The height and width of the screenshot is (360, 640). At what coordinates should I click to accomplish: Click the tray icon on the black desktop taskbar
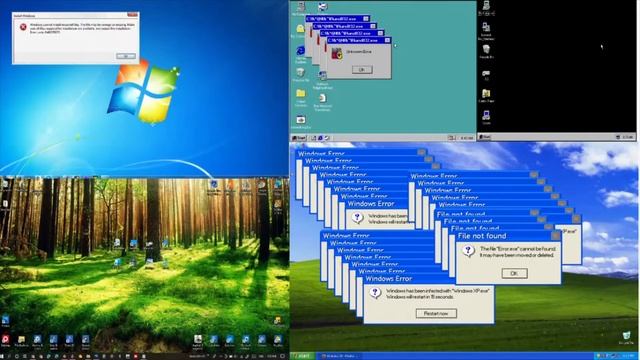point(619,137)
